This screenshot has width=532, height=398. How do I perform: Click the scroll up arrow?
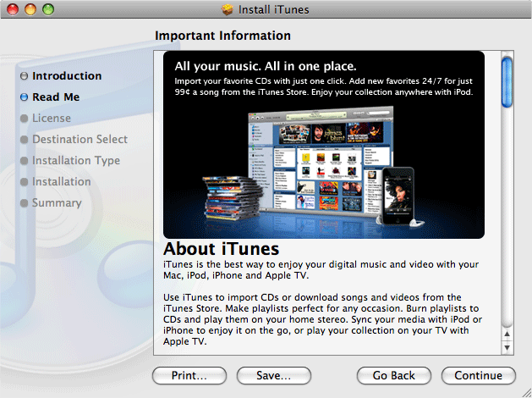click(507, 334)
